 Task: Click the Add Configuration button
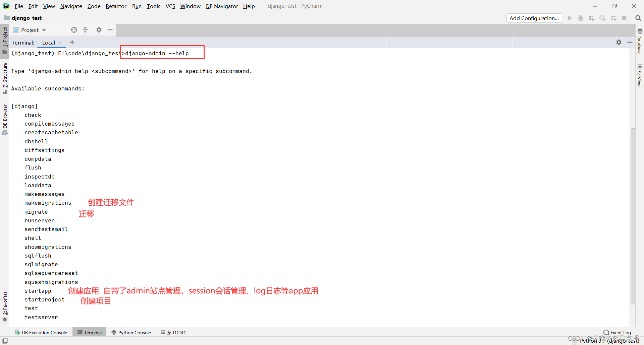point(534,18)
